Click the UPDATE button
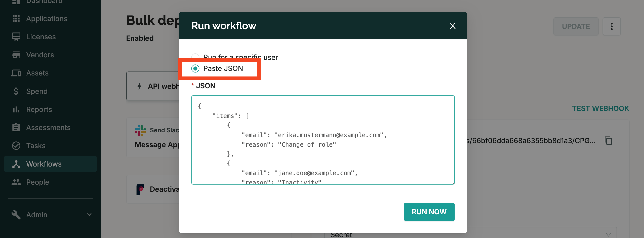This screenshot has height=238, width=644. tap(576, 26)
